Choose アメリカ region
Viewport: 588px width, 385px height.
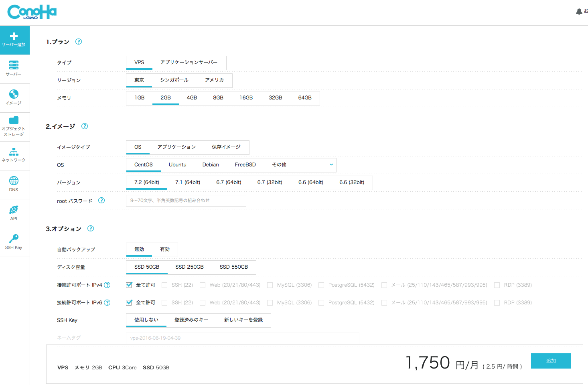(x=214, y=80)
